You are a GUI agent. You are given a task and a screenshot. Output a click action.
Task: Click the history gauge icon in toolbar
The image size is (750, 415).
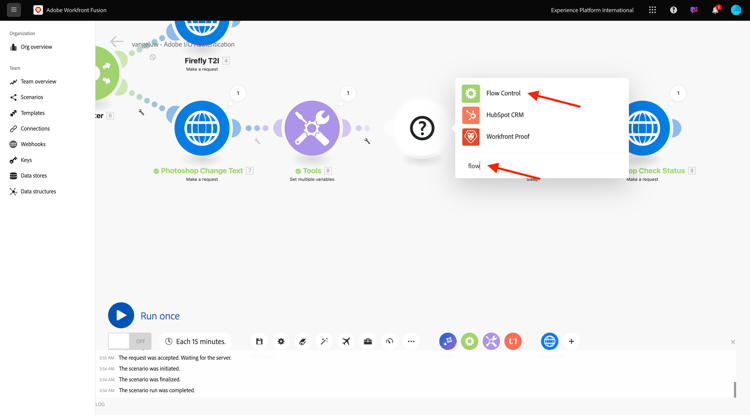click(389, 341)
